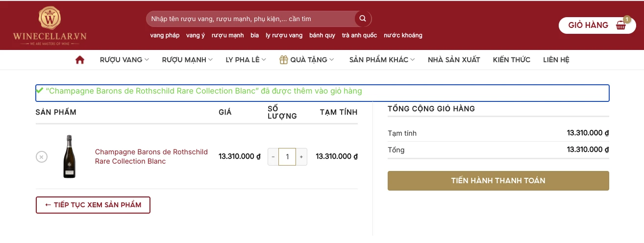
Task: Select the ly rượu vang quick link
Action: point(284,35)
